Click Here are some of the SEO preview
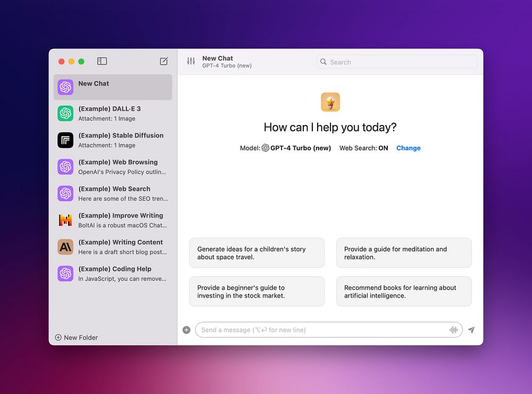Screen dimensions: 532x394 tap(123, 199)
